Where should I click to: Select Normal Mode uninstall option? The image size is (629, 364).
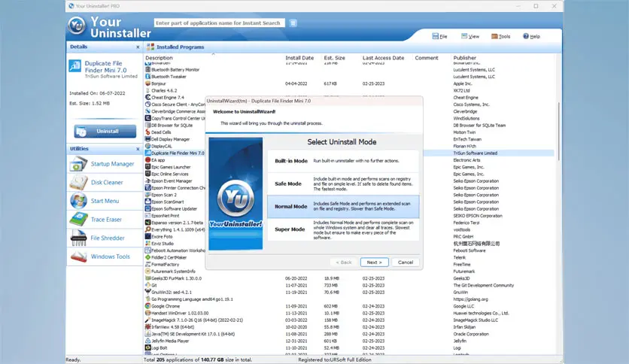[x=343, y=207]
